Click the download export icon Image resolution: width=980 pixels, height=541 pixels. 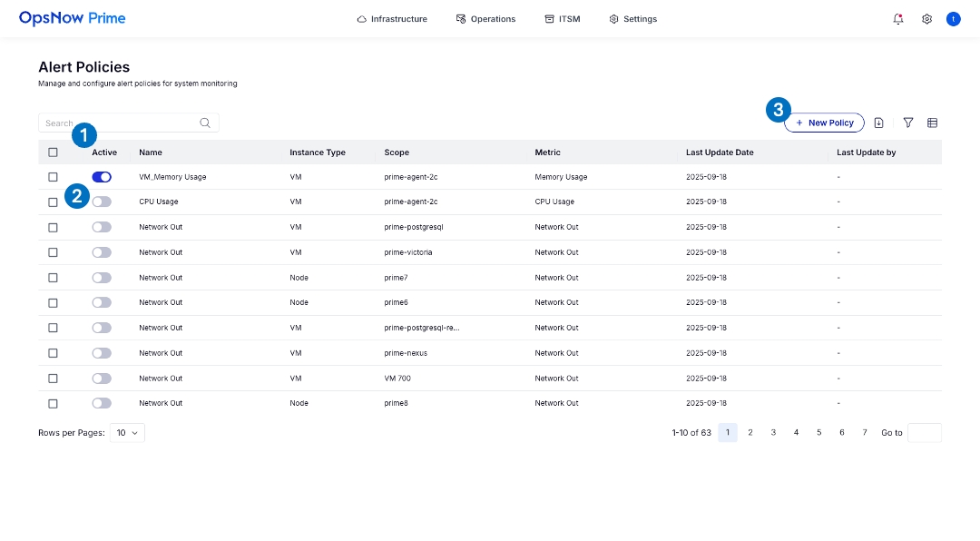point(878,123)
